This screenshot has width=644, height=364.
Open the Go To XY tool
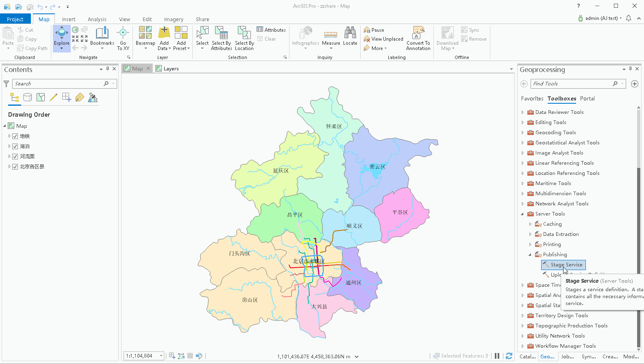tap(123, 38)
